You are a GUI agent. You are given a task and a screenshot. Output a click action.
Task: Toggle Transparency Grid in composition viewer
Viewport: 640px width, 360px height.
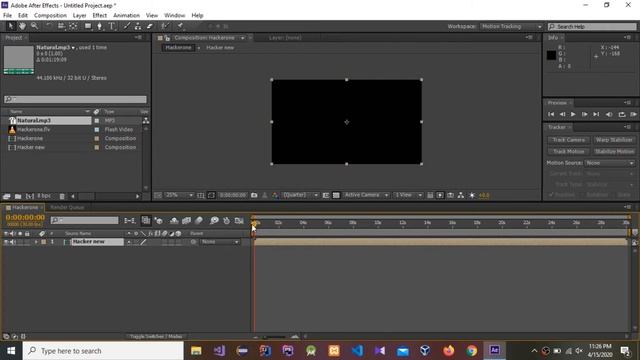(x=336, y=196)
